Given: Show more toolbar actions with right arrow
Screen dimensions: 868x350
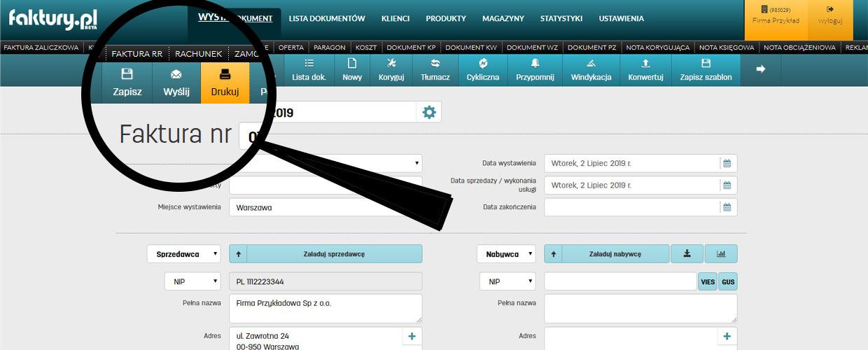Looking at the screenshot, I should tap(761, 69).
